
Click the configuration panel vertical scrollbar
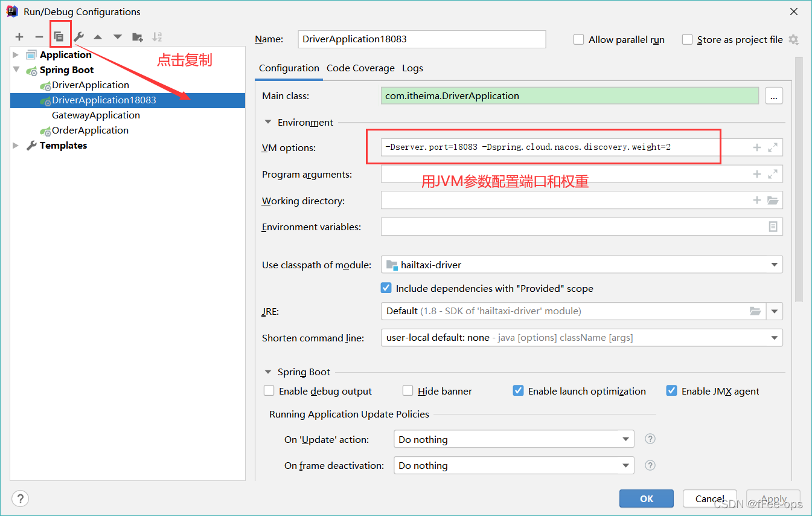click(x=799, y=179)
